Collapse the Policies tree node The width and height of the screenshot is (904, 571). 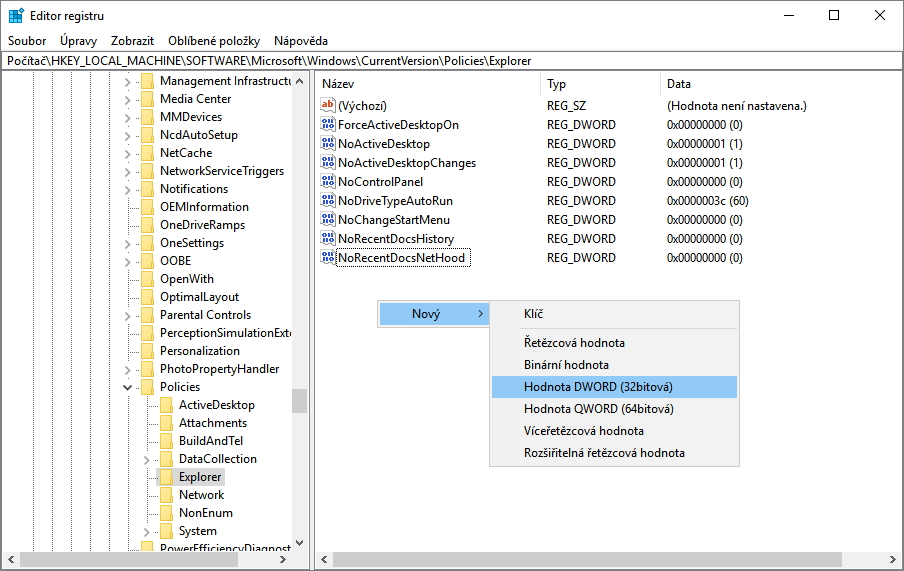[128, 387]
